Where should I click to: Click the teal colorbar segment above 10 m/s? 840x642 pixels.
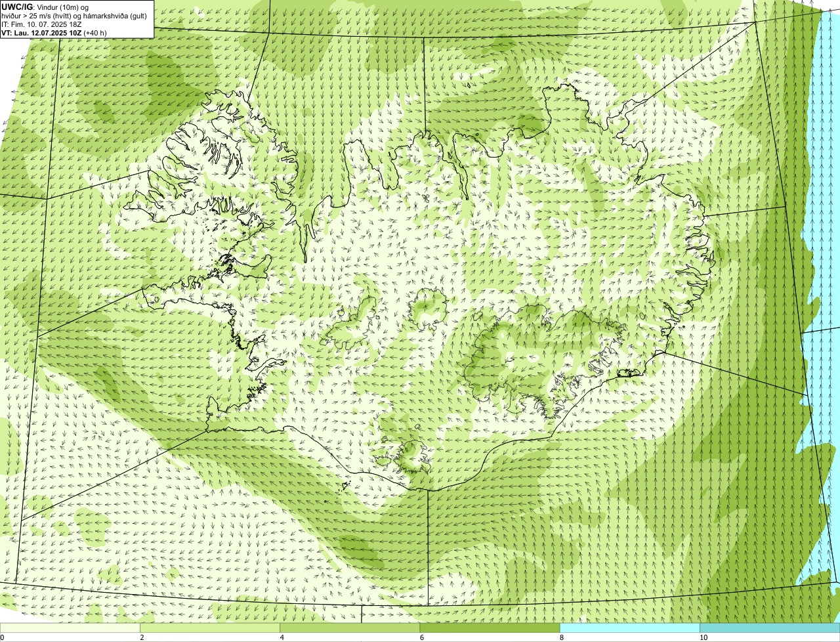(770, 628)
